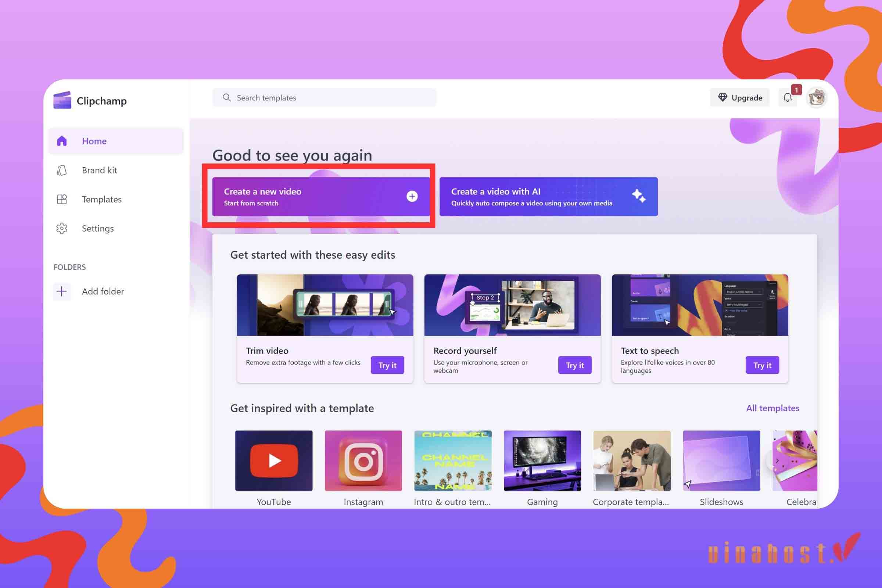Click Create a video with AI
882x588 pixels.
click(548, 197)
